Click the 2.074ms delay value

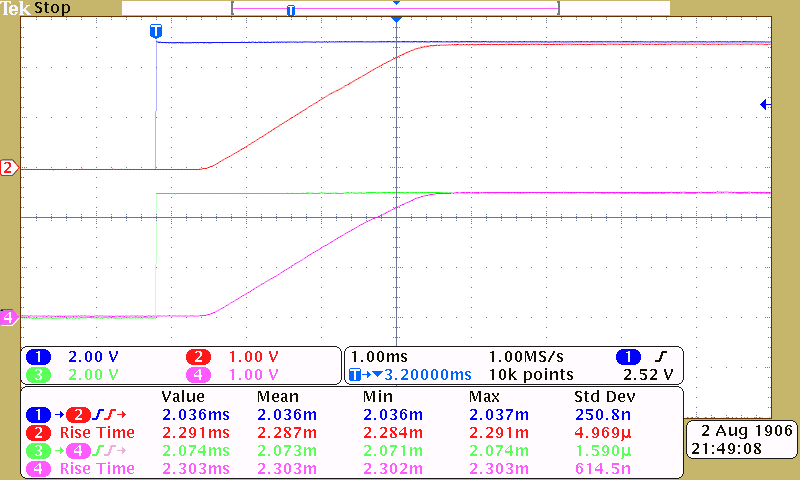196,451
